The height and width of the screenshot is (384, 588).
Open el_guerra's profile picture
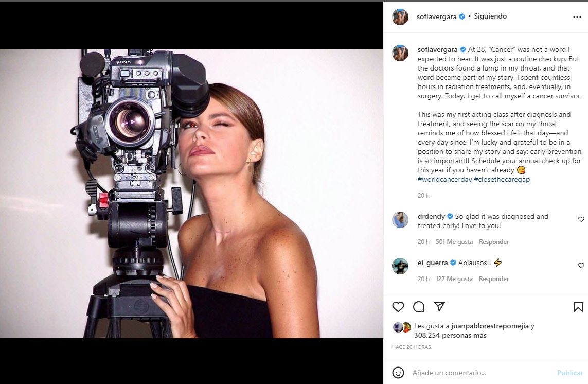point(400,266)
